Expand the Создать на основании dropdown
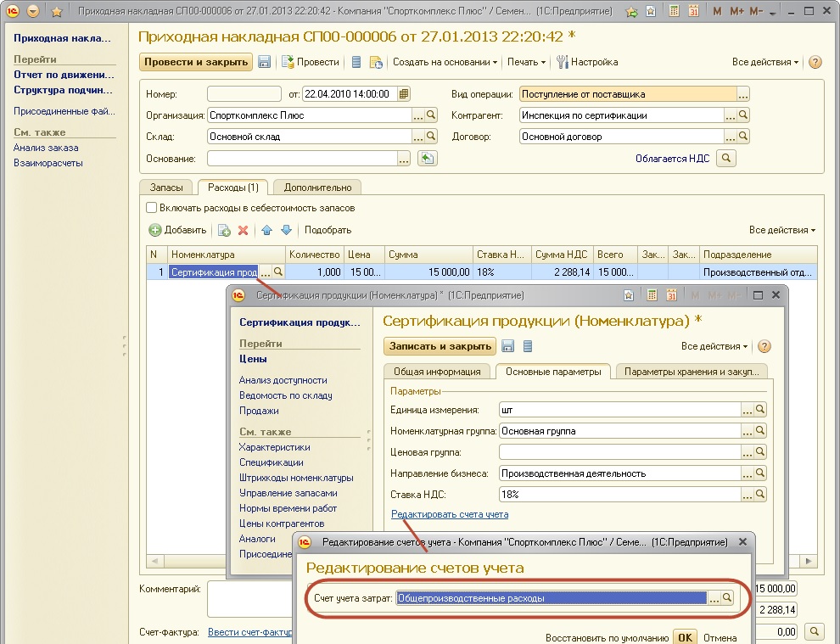 tap(445, 62)
